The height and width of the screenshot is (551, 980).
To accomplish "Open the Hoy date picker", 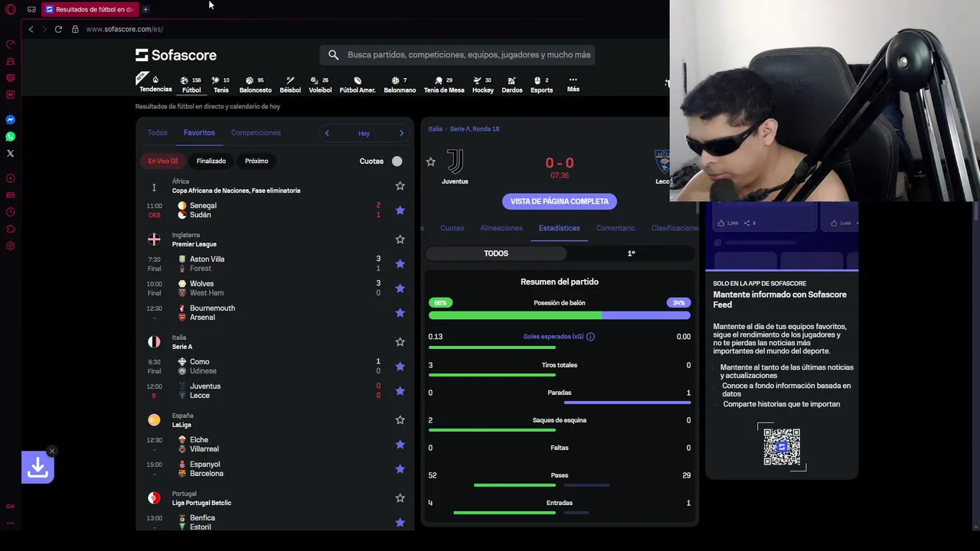I will pyautogui.click(x=364, y=133).
